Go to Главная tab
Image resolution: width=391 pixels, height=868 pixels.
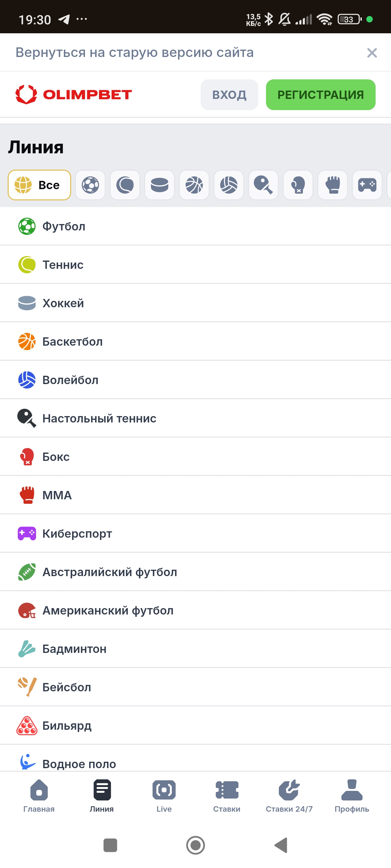[39, 796]
